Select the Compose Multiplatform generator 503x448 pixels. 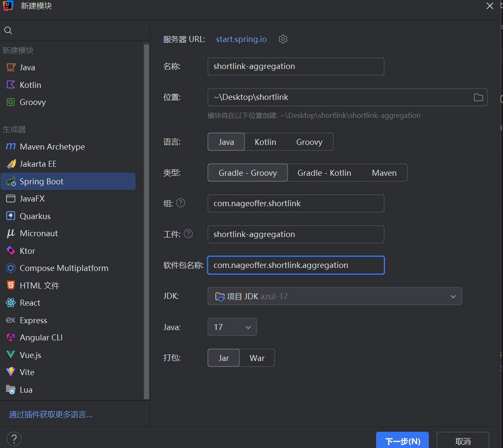click(68, 268)
